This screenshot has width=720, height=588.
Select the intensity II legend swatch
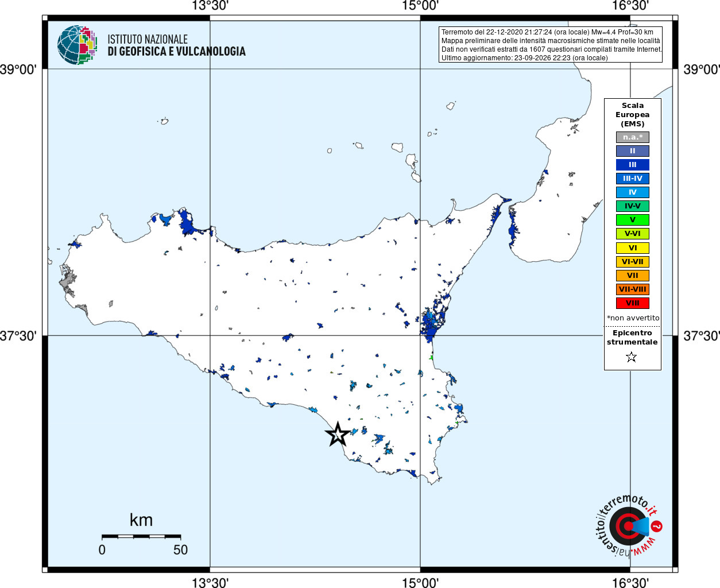tap(633, 151)
